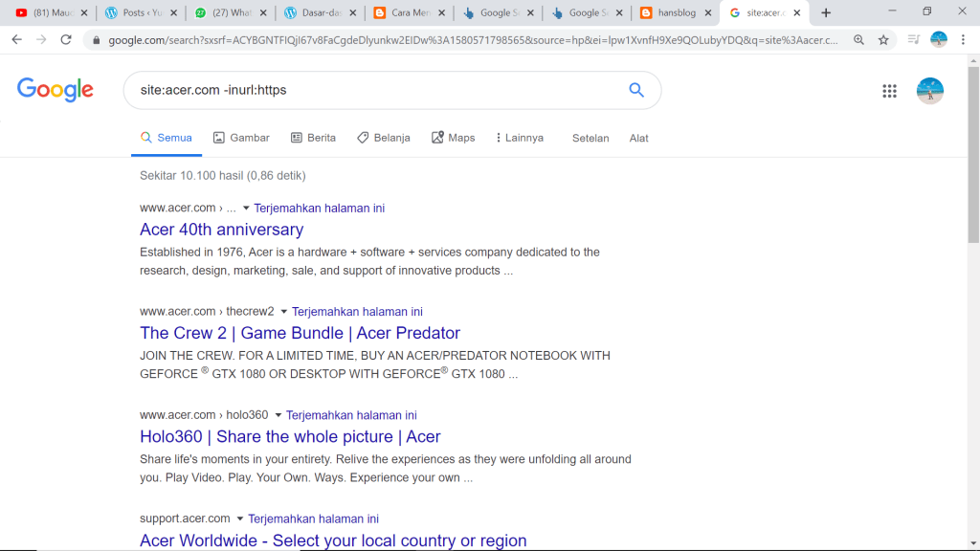980x551 pixels.
Task: Open Holo360 Share the whole picture link
Action: (290, 437)
